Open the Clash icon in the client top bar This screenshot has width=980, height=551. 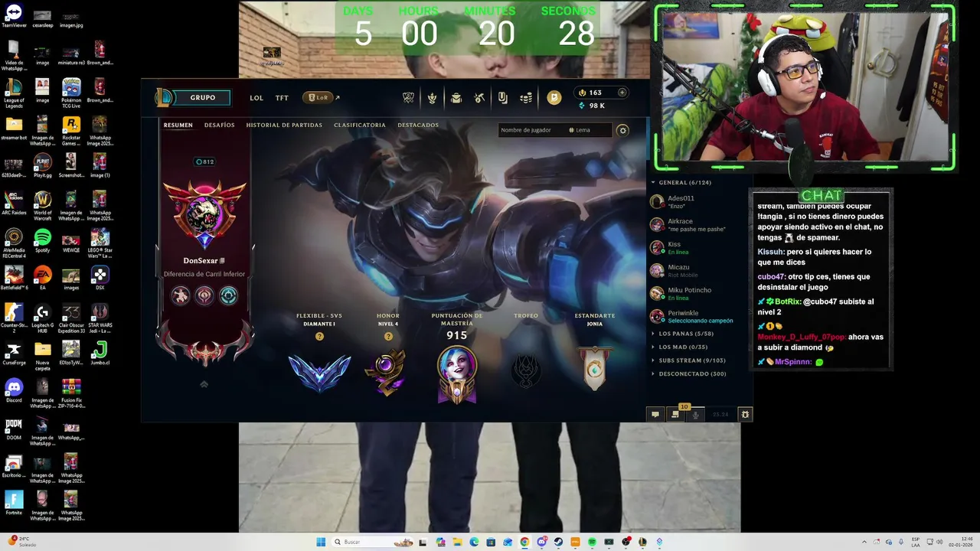(408, 97)
